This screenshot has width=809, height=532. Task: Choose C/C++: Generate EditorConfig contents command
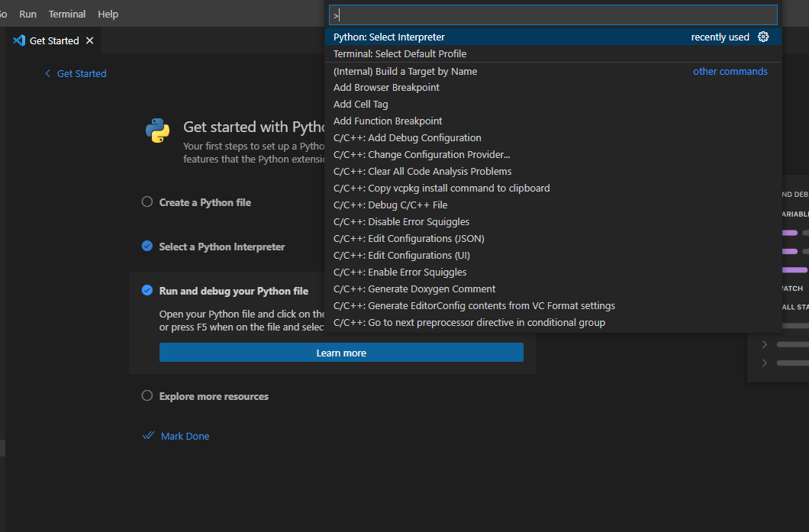(x=553, y=305)
